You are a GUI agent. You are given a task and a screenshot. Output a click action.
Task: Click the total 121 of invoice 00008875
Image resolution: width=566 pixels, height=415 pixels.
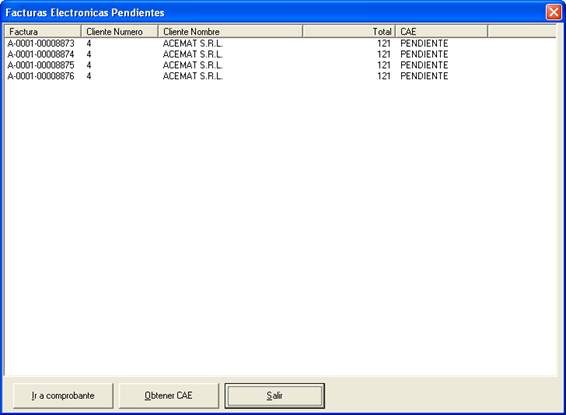[x=384, y=65]
